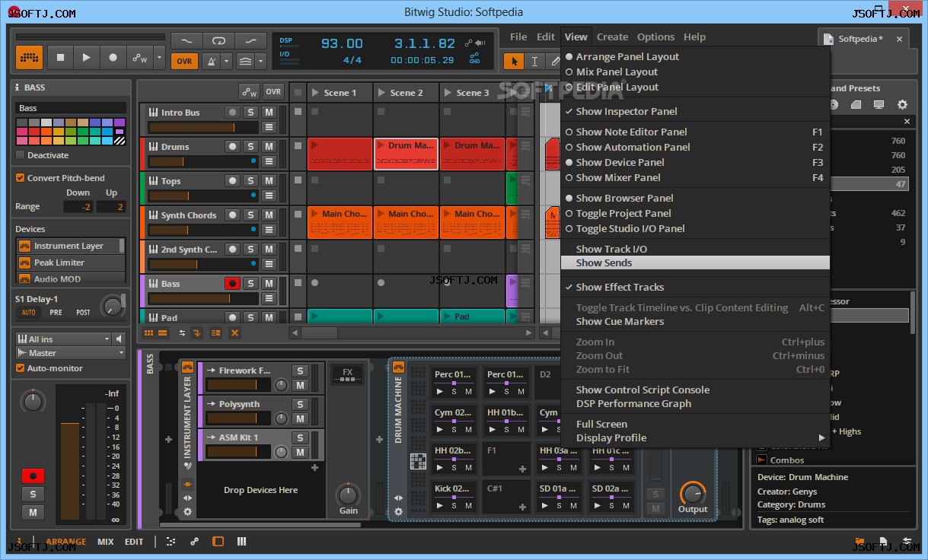
Task: Click DSP Performance Graph entry
Action: coord(695,403)
